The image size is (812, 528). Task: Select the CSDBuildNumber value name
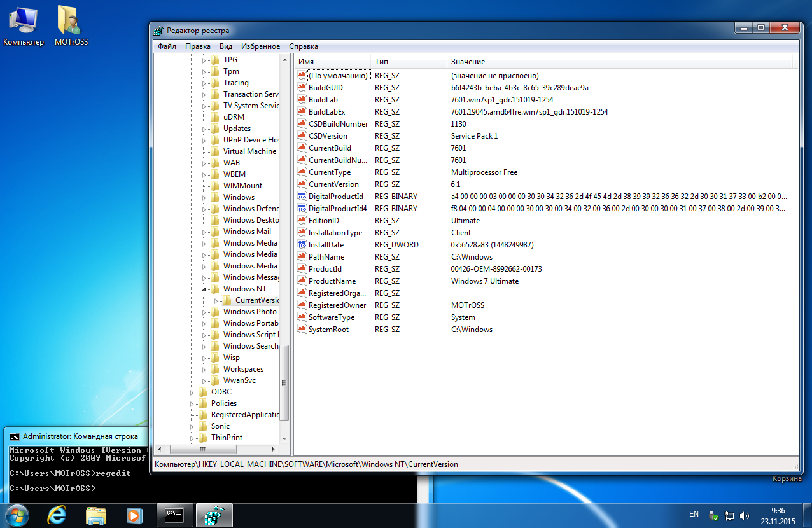pyautogui.click(x=339, y=123)
